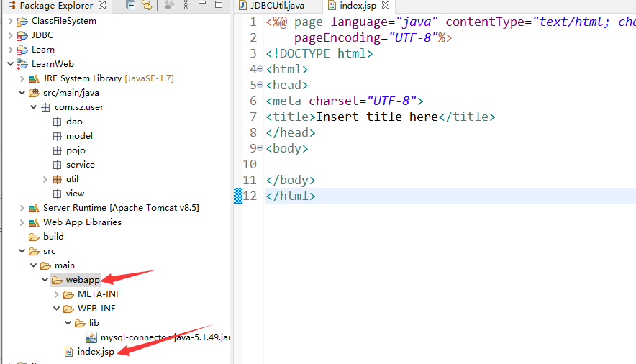Collapse the webapp folder
Screen dimensions: 636x364
coord(45,280)
